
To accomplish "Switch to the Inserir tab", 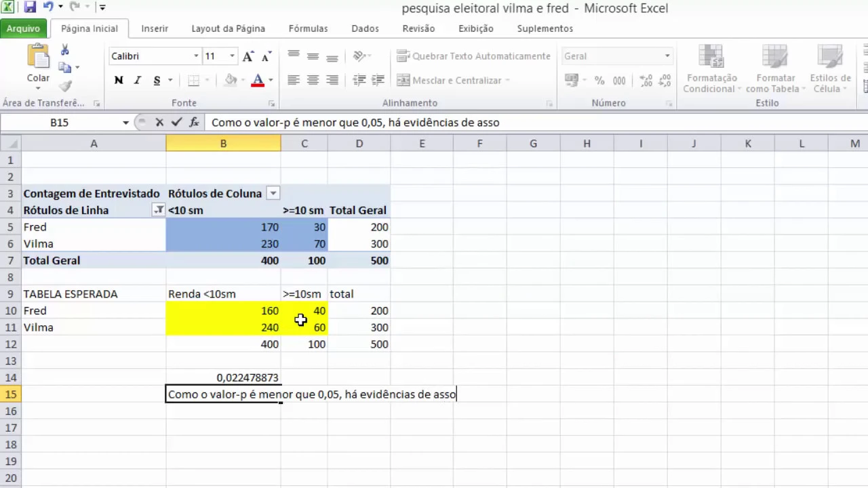I will click(x=155, y=28).
